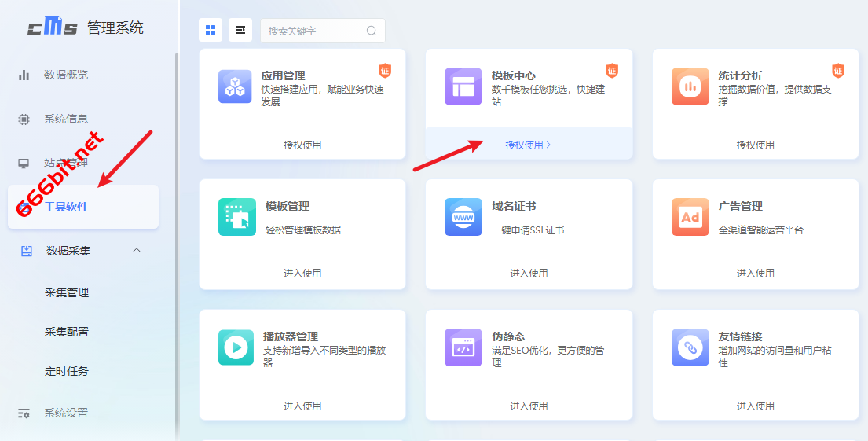Switch to list view layout

[x=240, y=30]
